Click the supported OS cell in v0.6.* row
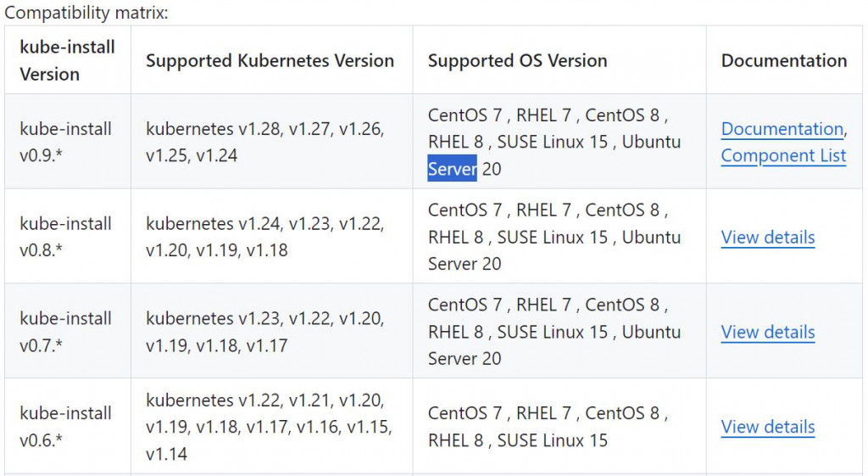This screenshot has height=476, width=868. [547, 427]
